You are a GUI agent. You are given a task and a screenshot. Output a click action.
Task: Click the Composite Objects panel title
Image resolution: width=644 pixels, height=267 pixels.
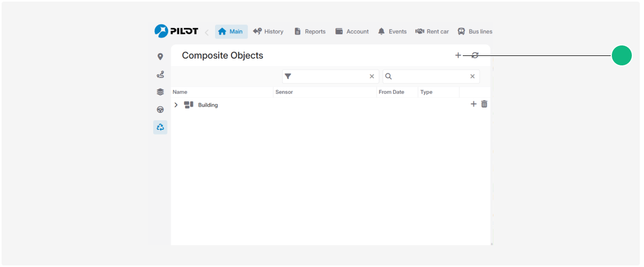(x=222, y=55)
